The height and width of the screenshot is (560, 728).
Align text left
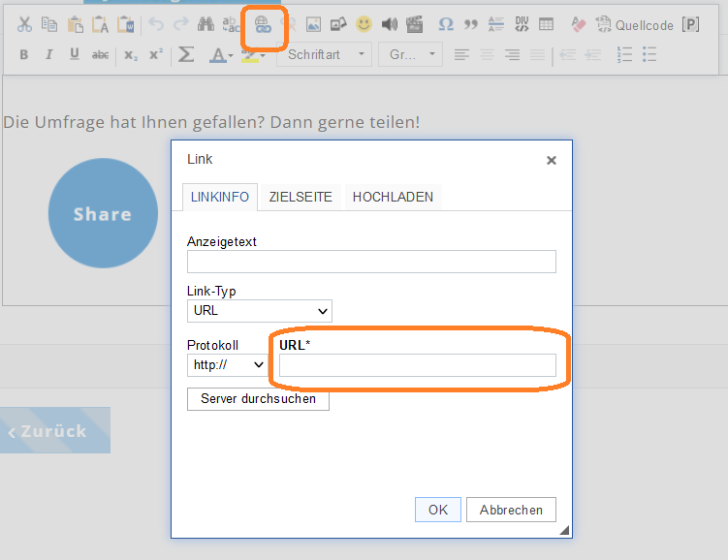coord(461,55)
